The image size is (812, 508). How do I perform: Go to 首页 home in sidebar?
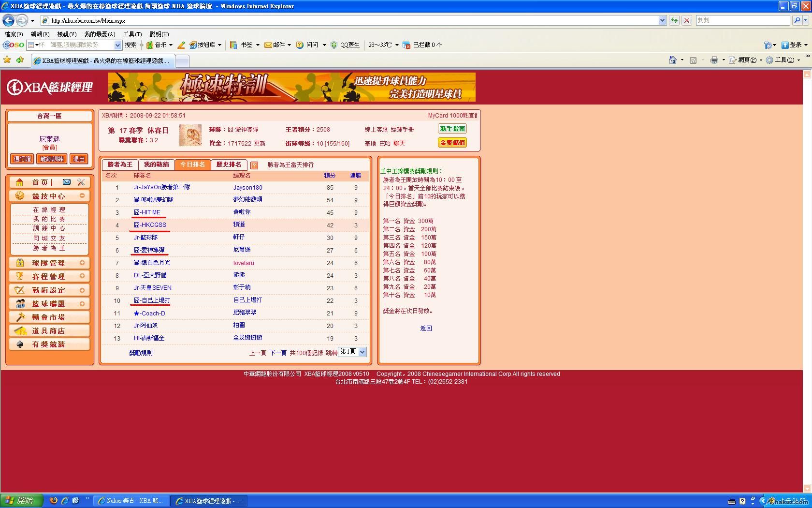(40, 182)
